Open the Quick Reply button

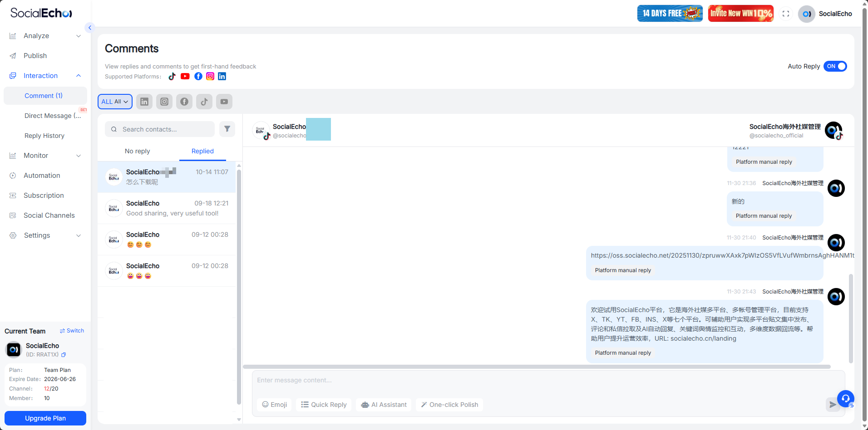(x=324, y=405)
